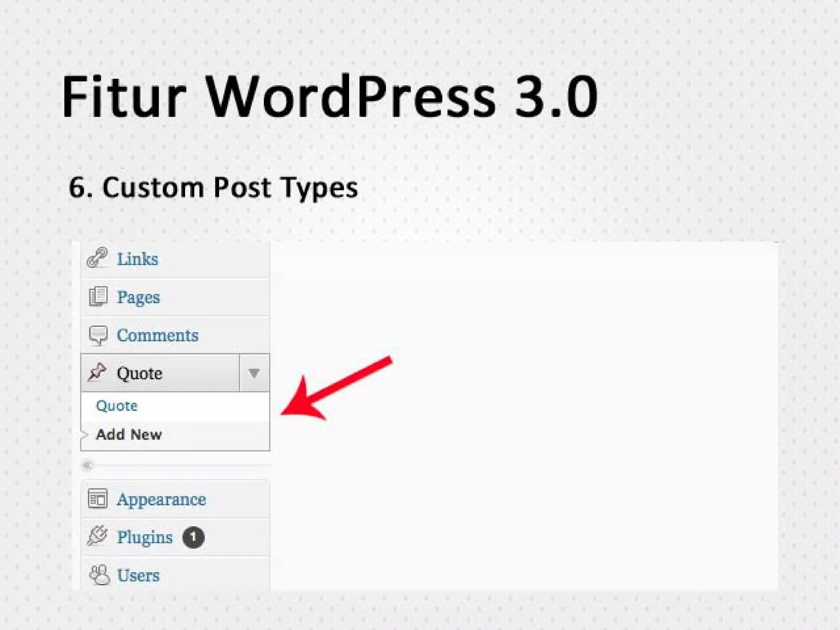Click the Pages document icon
This screenshot has width=840, height=630.
pos(98,296)
